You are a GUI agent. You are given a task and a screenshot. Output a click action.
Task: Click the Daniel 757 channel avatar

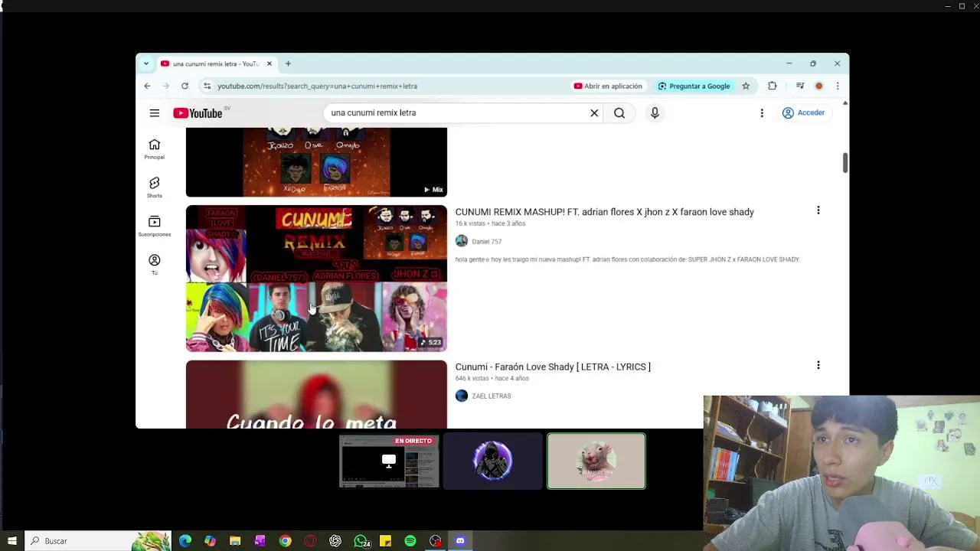(462, 241)
